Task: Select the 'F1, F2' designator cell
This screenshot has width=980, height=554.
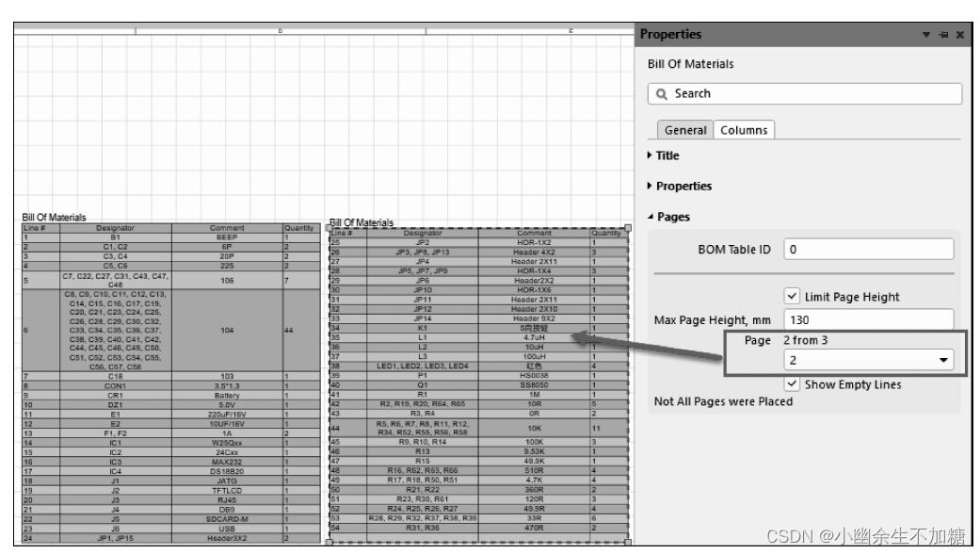Action: (x=115, y=433)
